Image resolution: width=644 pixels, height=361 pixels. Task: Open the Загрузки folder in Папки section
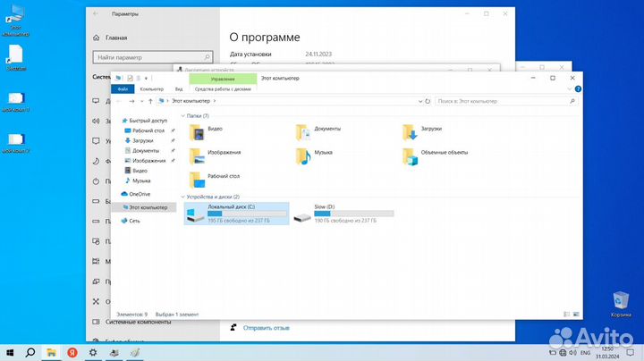click(422, 132)
